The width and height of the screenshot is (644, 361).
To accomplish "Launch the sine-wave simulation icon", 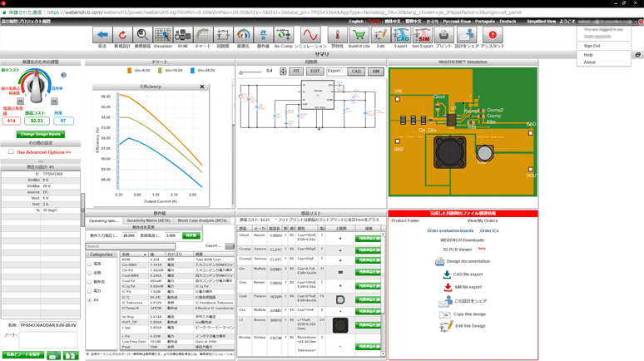I will tap(310, 35).
